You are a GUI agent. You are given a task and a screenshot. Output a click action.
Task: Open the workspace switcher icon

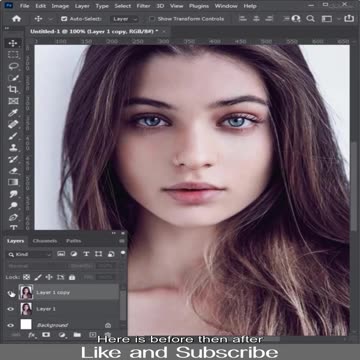click(327, 19)
